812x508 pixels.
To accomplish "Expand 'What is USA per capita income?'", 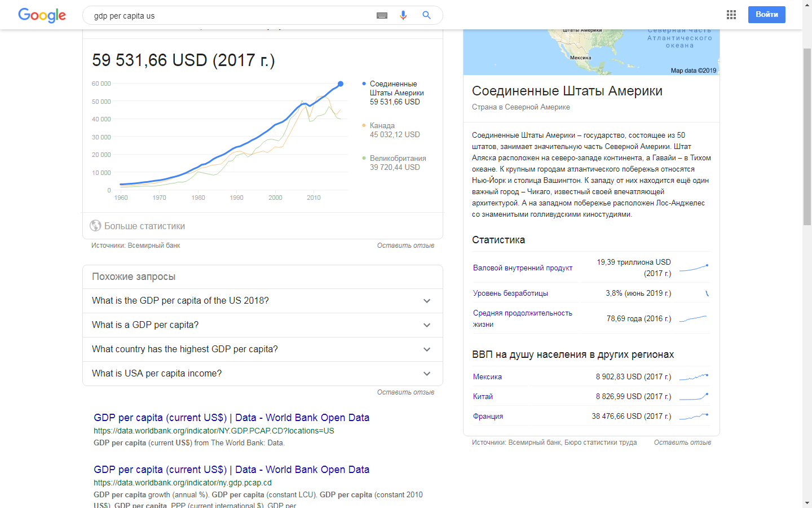I will tap(263, 374).
